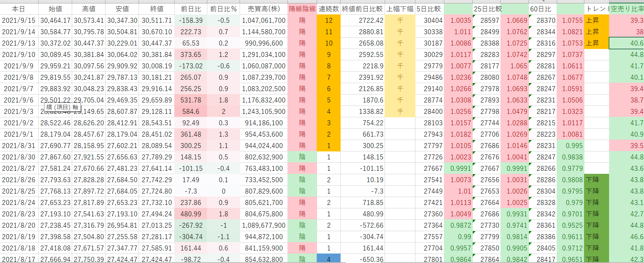Select the 売買高(株) header cell
The height and width of the screenshot is (263, 644).
(x=264, y=9)
